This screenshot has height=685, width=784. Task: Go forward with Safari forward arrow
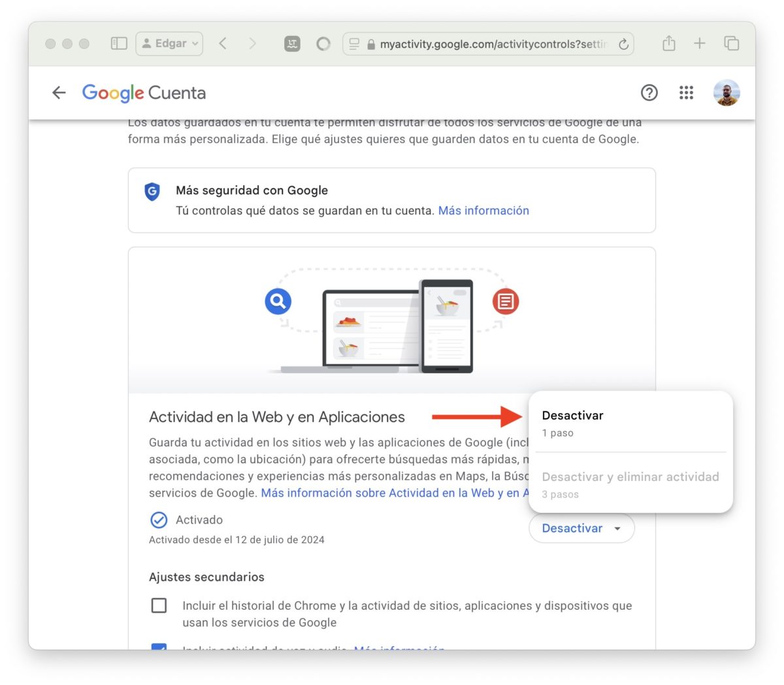[253, 44]
